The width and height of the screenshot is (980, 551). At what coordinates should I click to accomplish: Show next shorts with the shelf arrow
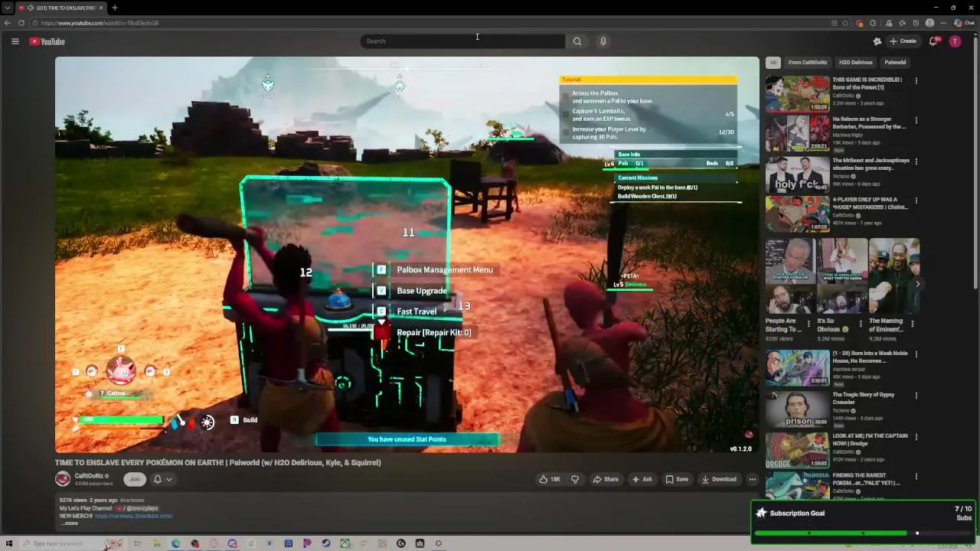click(x=917, y=284)
